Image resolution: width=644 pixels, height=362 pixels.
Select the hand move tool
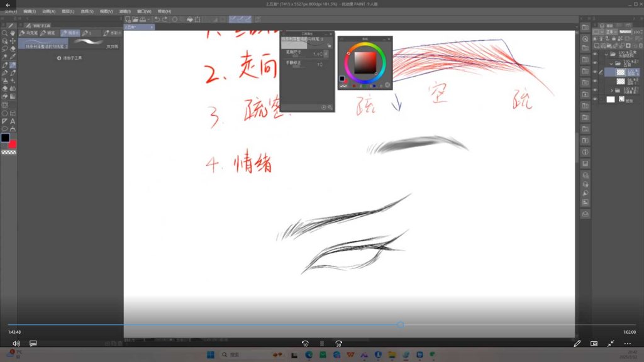pyautogui.click(x=13, y=33)
